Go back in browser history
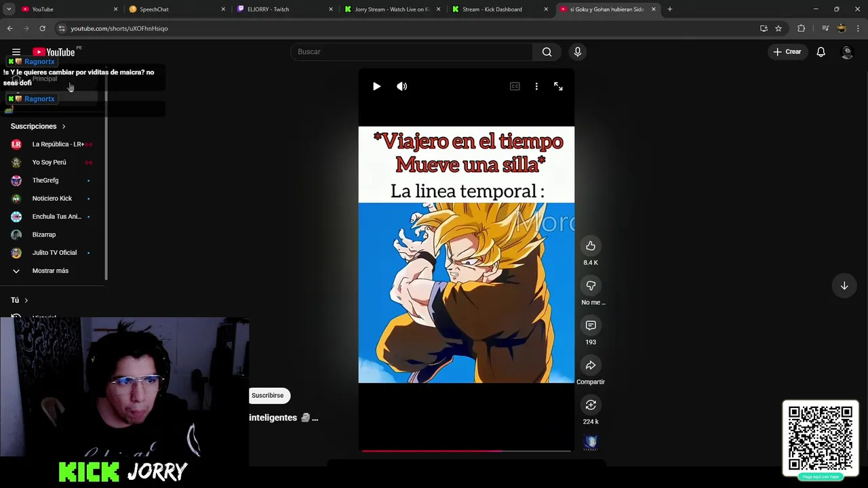 (9, 28)
